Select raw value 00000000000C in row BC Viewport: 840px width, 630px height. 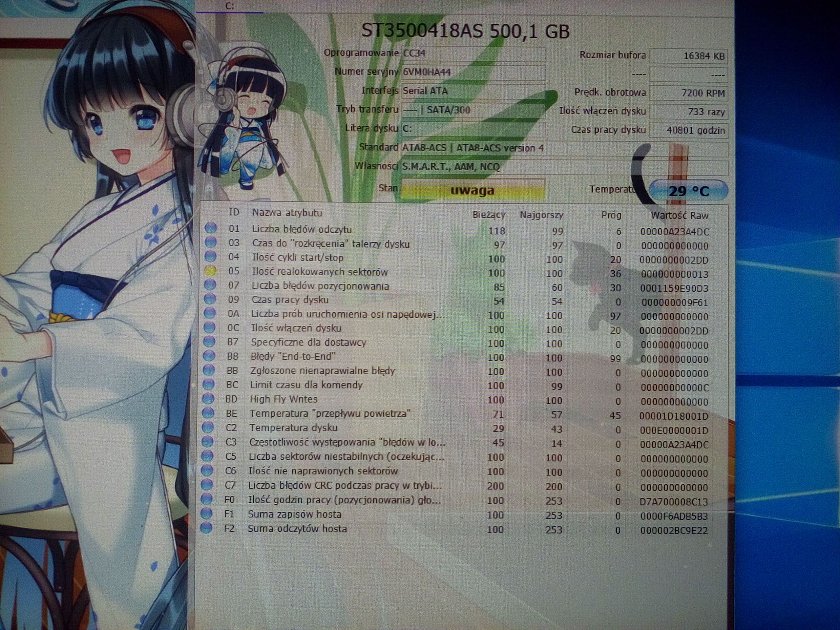click(674, 388)
